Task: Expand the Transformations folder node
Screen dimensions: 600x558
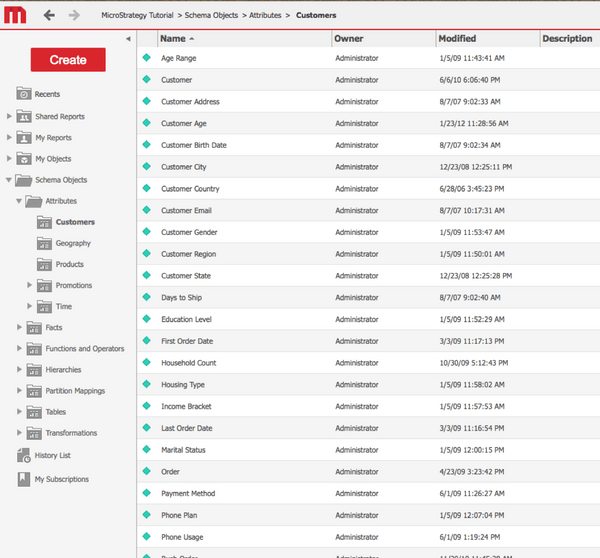Action: tap(19, 432)
